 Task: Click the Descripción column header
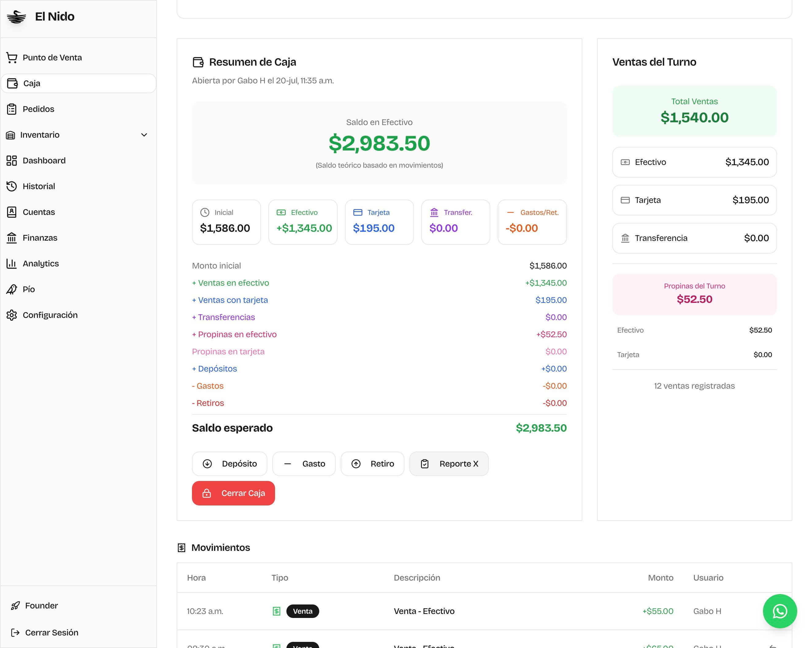point(417,578)
